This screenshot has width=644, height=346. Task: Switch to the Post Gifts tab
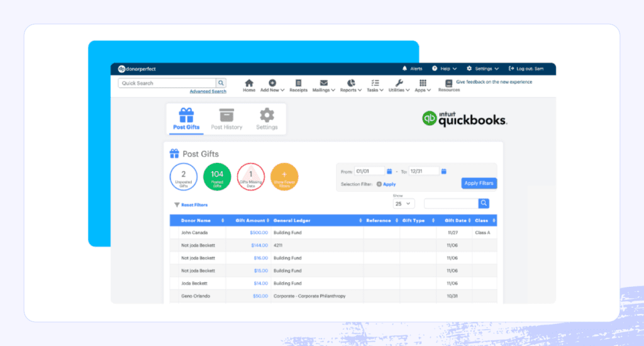[x=186, y=119]
